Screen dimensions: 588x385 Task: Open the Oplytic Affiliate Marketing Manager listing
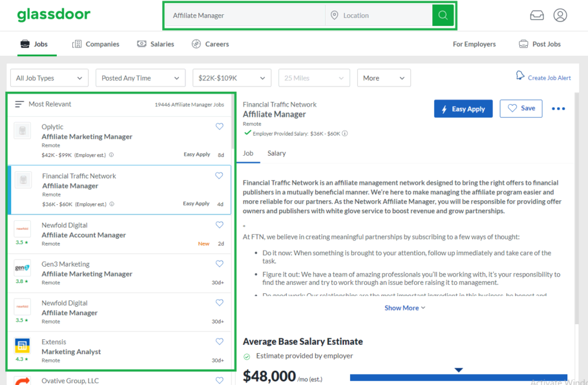[x=120, y=141]
